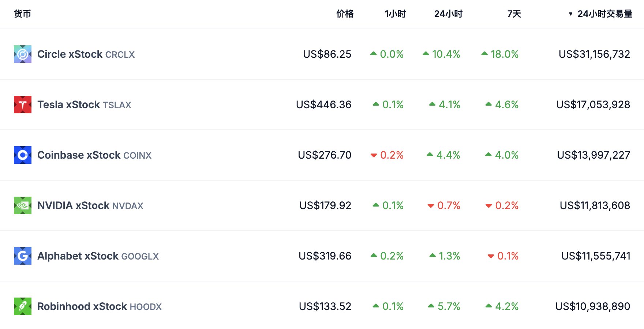
Task: Click the Robinhood xStock logo icon
Action: coord(23,306)
